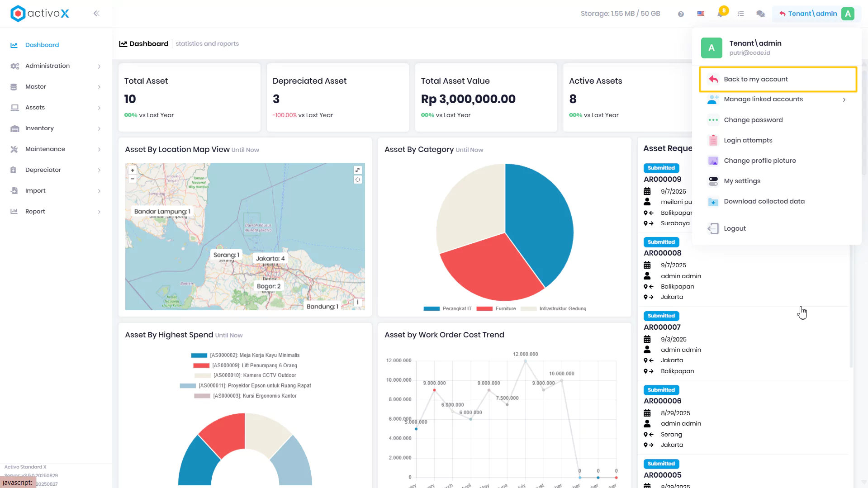The width and height of the screenshot is (868, 488).
Task: Open asset request AR000008
Action: (662, 253)
